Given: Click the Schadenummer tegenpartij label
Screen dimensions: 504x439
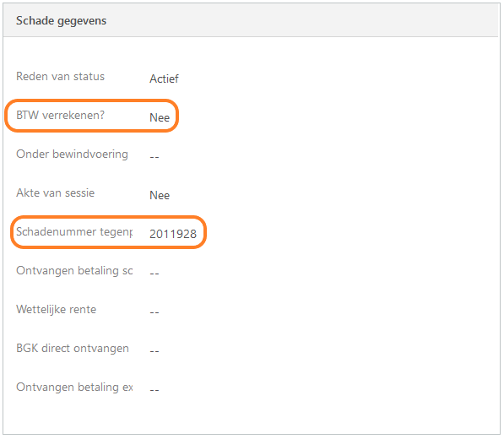Looking at the screenshot, I should 74,231.
